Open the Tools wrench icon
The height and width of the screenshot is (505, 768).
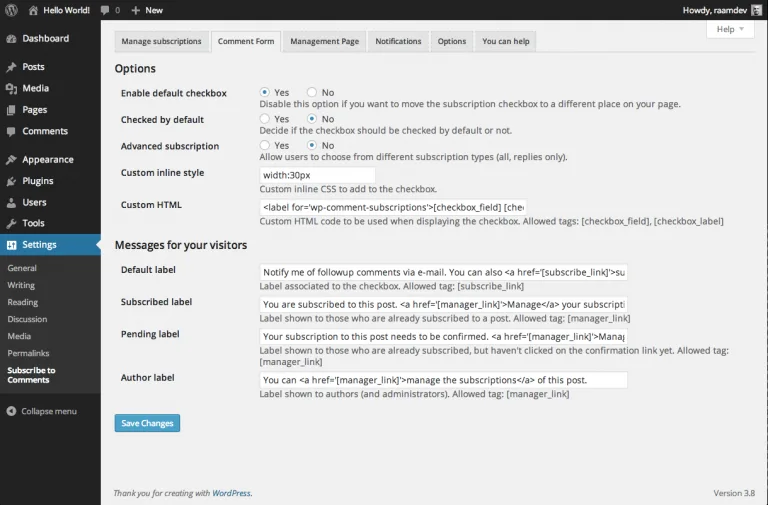(x=11, y=224)
